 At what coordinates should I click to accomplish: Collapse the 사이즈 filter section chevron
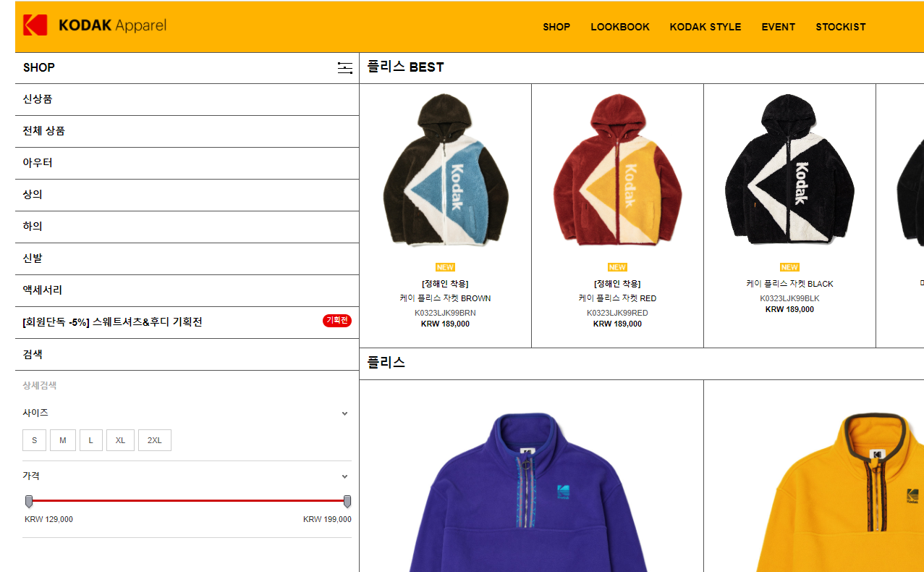click(x=344, y=413)
